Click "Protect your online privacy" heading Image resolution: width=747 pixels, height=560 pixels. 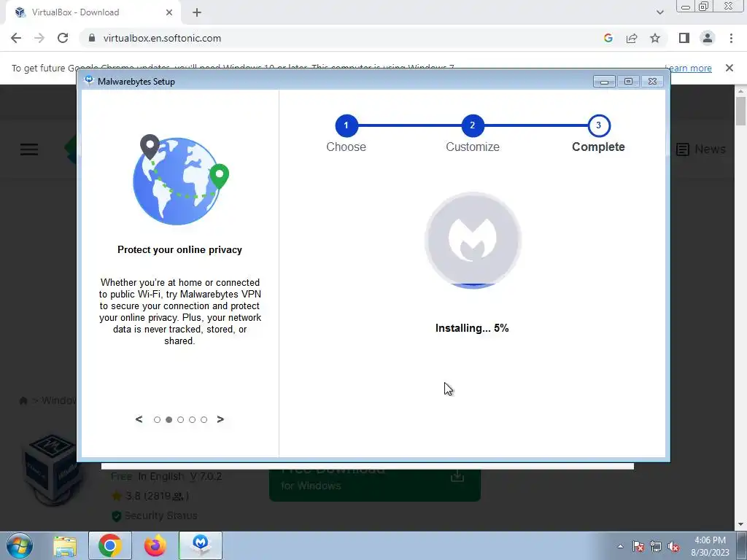pyautogui.click(x=179, y=249)
